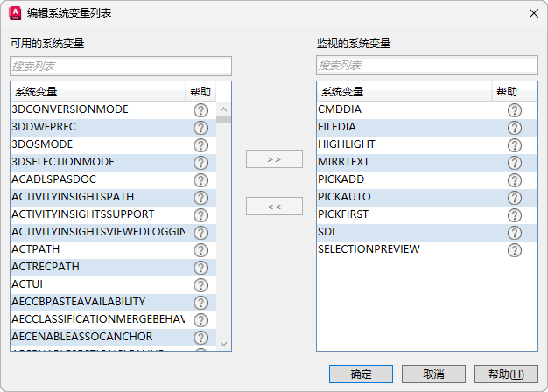Sort available list by 系统变量 header
This screenshot has width=548, height=392.
pos(96,92)
